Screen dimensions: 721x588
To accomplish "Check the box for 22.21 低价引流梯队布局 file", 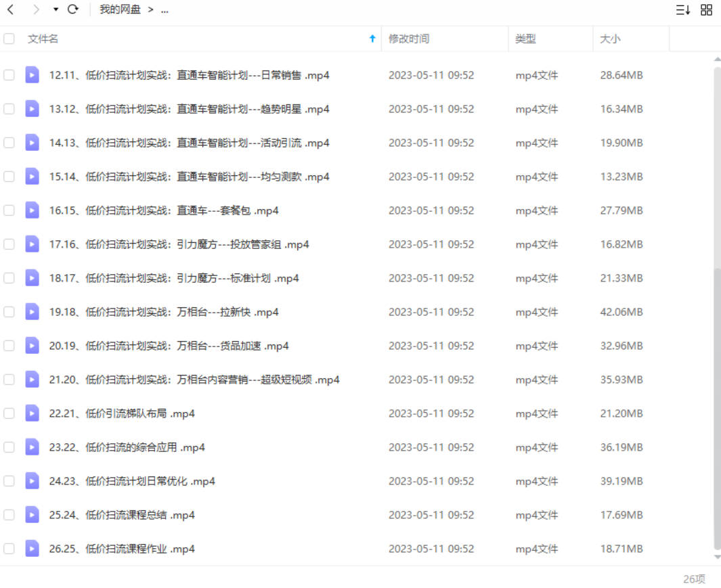I will [9, 413].
